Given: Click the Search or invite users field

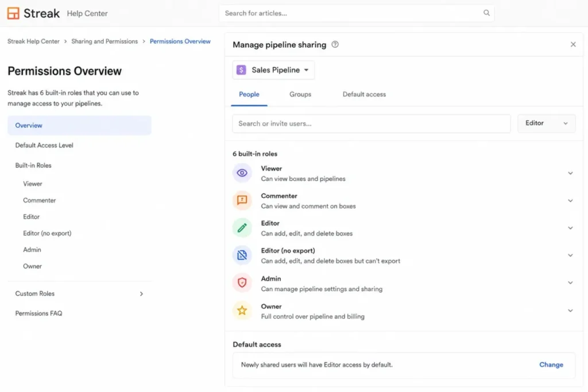Looking at the screenshot, I should [372, 123].
